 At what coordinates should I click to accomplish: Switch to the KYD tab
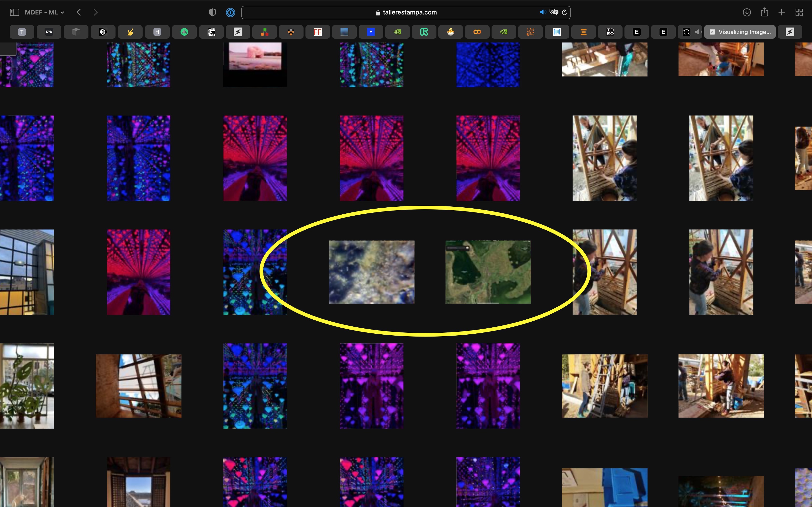pos(49,32)
